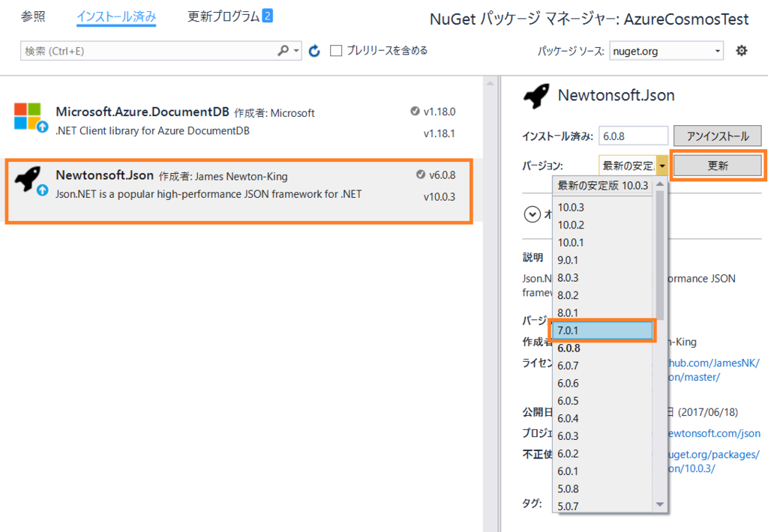The width and height of the screenshot is (768, 532).
Task: Toggle the version dropdown arrow
Action: pyautogui.click(x=662, y=166)
